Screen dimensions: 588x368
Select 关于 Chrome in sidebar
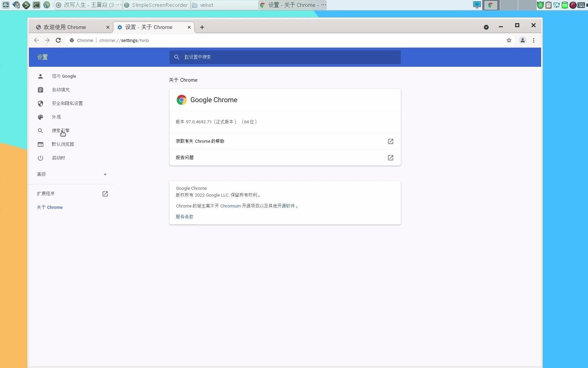pyautogui.click(x=50, y=207)
